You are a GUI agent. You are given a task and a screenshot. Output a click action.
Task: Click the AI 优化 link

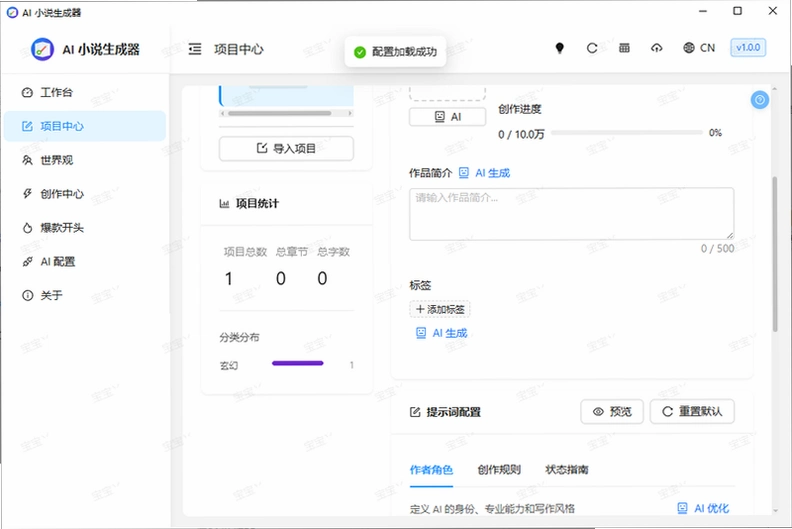click(x=703, y=508)
